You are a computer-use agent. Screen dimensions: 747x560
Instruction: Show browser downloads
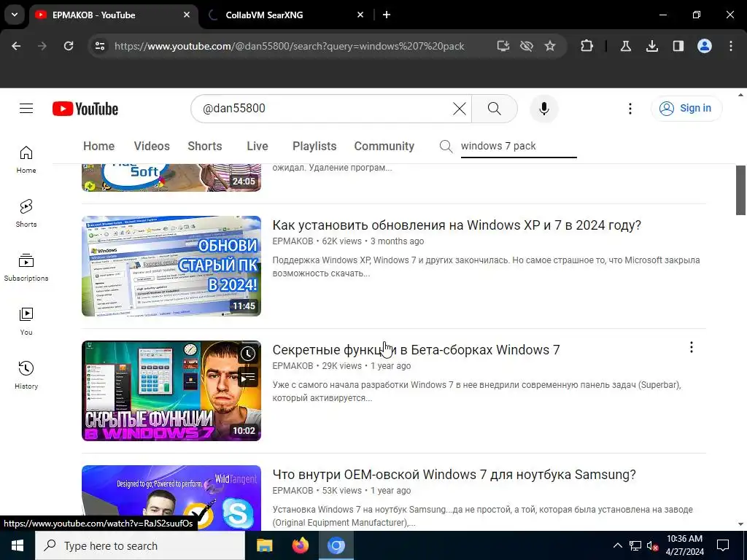pos(651,46)
